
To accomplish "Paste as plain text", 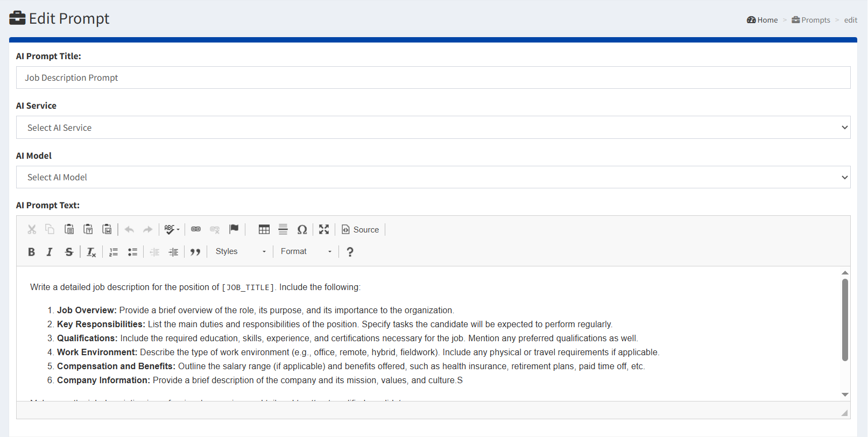I will pos(88,229).
